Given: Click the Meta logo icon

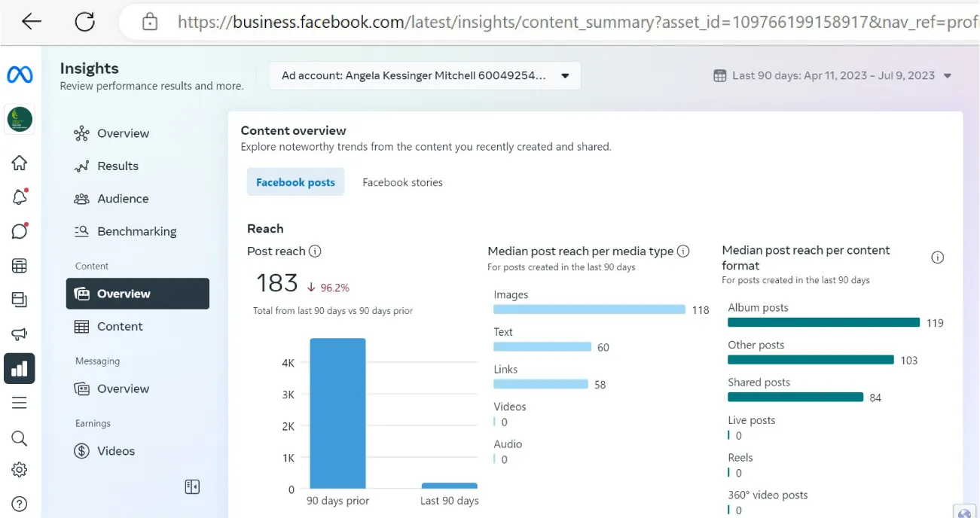Looking at the screenshot, I should [19, 73].
